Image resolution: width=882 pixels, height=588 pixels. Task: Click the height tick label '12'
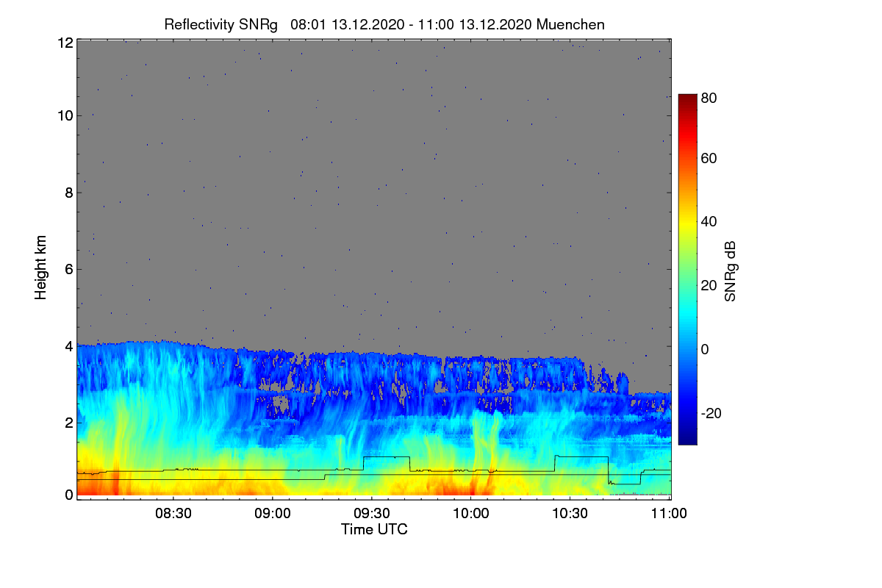[x=65, y=43]
